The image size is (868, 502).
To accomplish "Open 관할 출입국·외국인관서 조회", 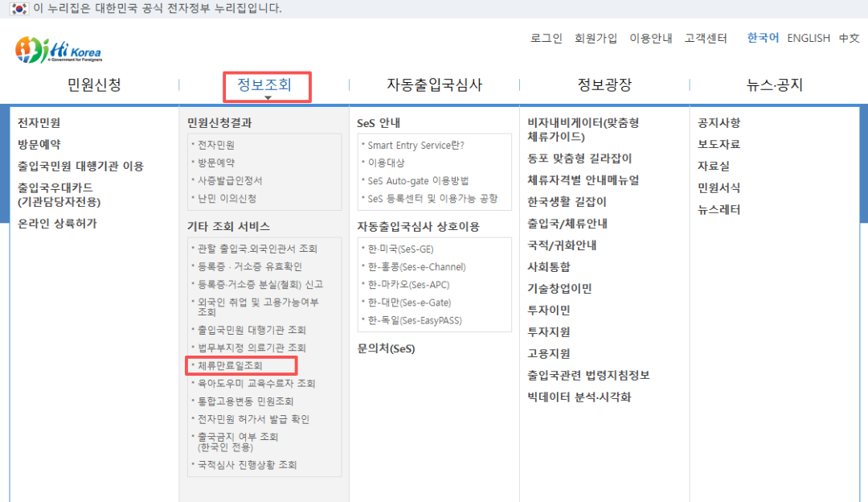I will coord(257,249).
